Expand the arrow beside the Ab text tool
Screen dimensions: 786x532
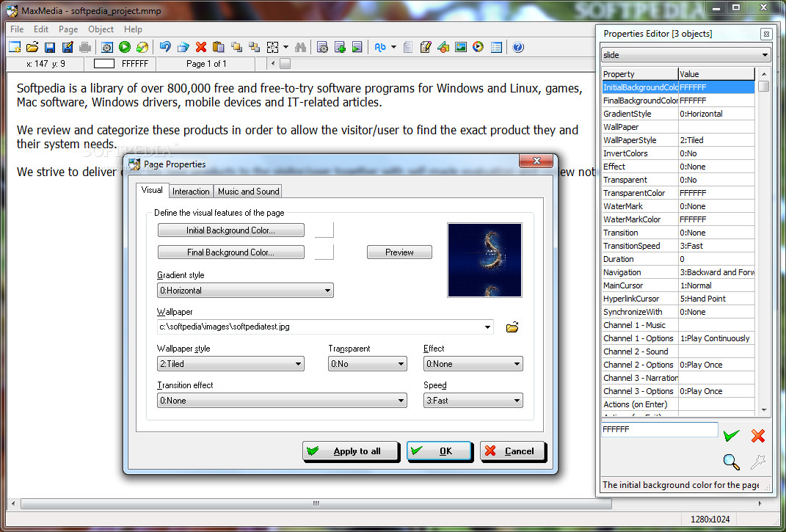pyautogui.click(x=393, y=47)
